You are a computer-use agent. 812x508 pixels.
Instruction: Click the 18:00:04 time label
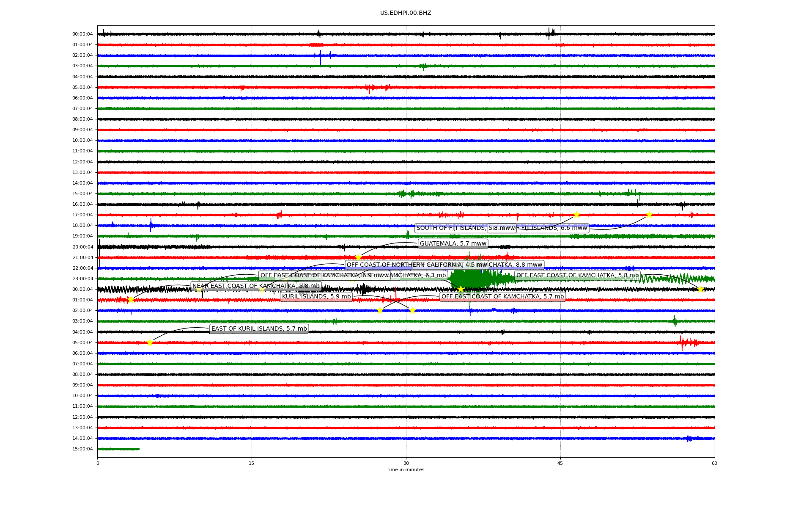(x=82, y=225)
